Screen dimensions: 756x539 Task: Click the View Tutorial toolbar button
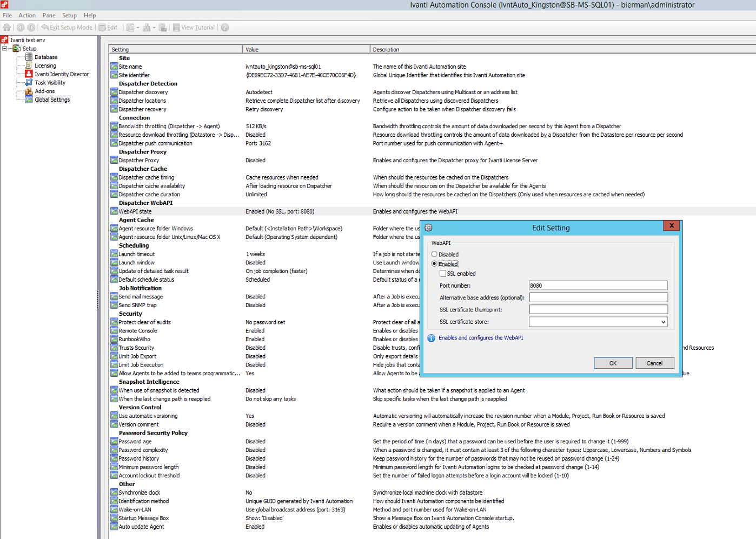(194, 28)
